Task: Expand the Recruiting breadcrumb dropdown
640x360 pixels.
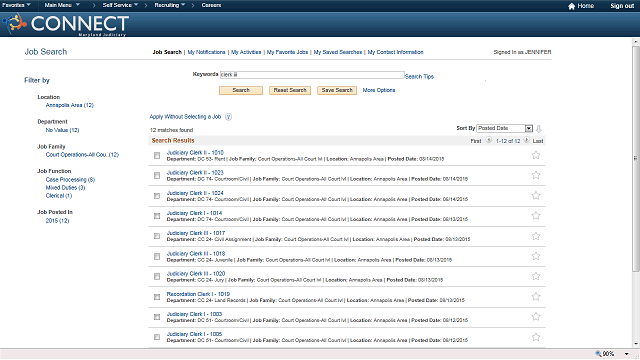Action: [x=169, y=5]
